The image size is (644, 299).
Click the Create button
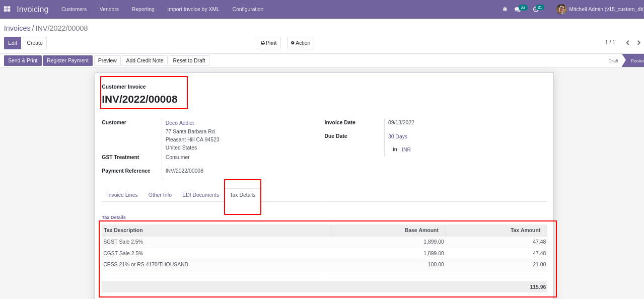point(35,43)
